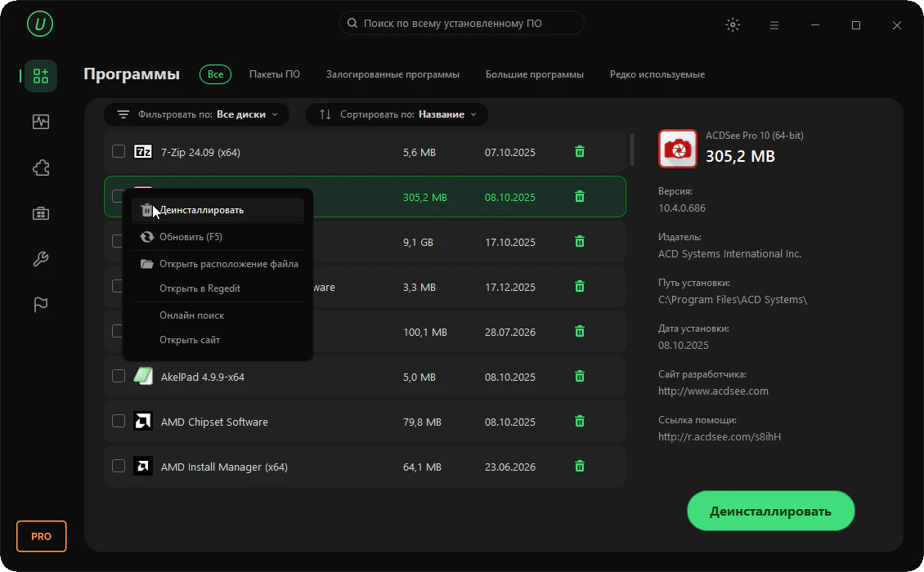Viewport: 924px width, 572px height.
Task: Open the puzzle-piece extensions sidebar icon
Action: pos(41,168)
